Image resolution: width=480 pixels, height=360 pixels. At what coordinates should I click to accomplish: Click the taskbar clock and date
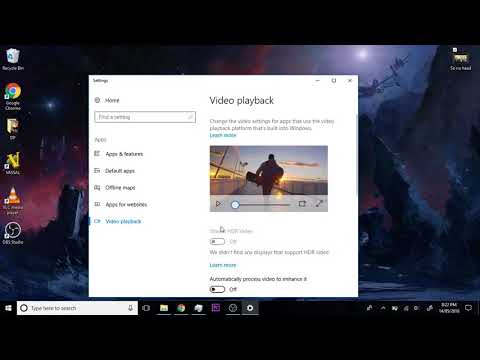click(449, 308)
